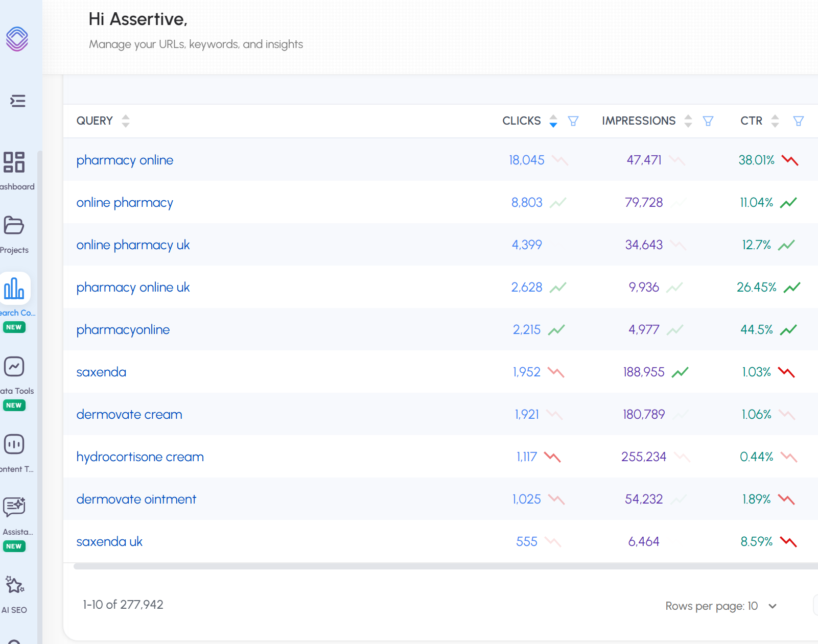The height and width of the screenshot is (644, 818).
Task: Collapse the sidebar with the menu icon
Action: [x=18, y=101]
